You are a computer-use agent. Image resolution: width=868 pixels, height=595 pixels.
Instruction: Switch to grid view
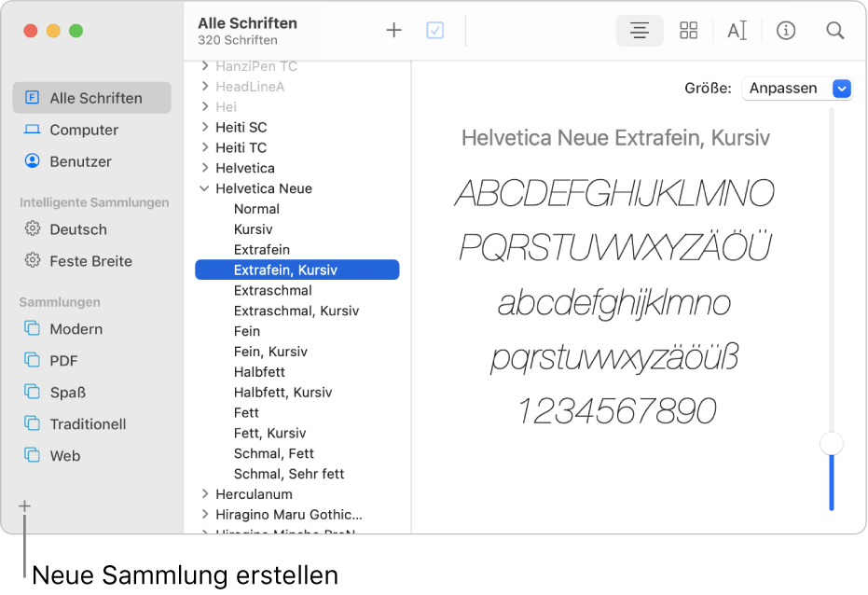click(x=688, y=30)
